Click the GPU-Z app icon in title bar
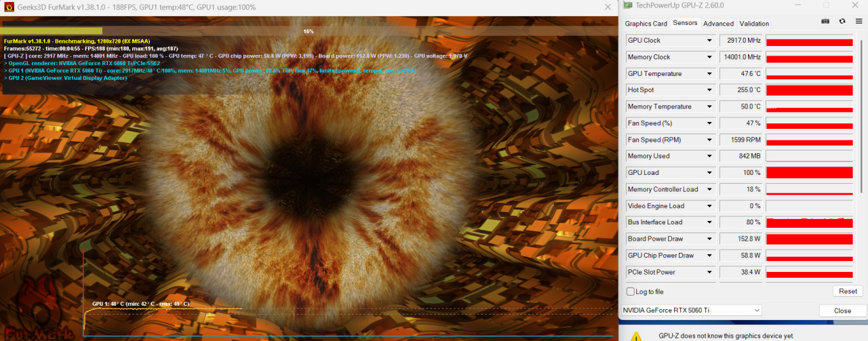868x341 pixels. tap(627, 5)
